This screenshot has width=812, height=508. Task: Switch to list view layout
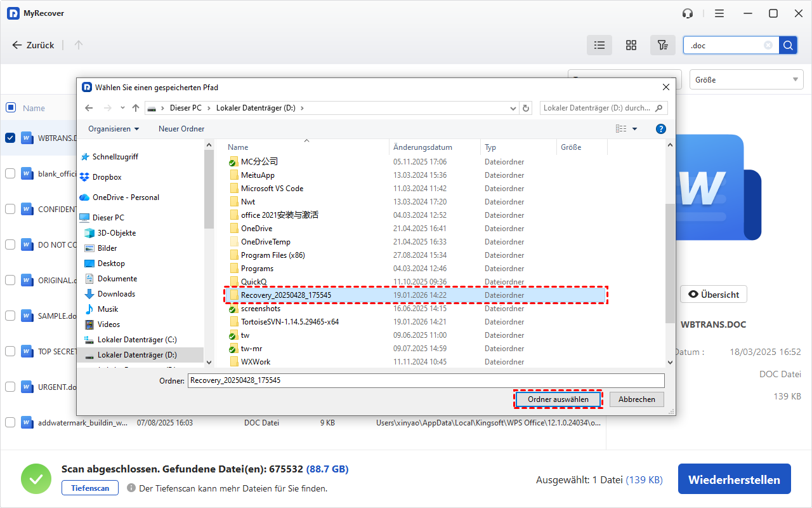(x=599, y=45)
